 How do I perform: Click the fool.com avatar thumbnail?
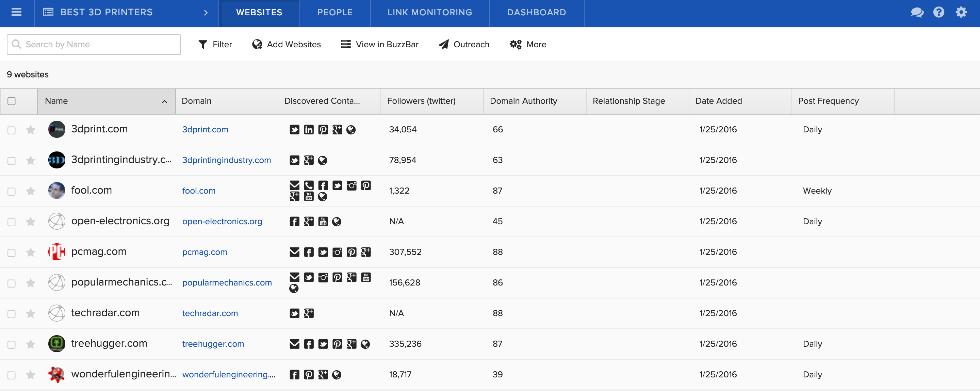pyautogui.click(x=57, y=191)
